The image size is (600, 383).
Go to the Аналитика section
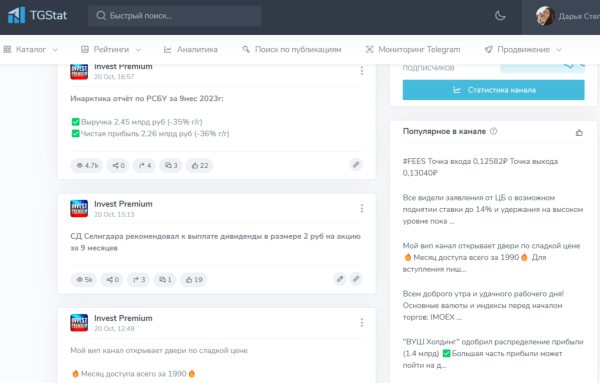point(191,49)
